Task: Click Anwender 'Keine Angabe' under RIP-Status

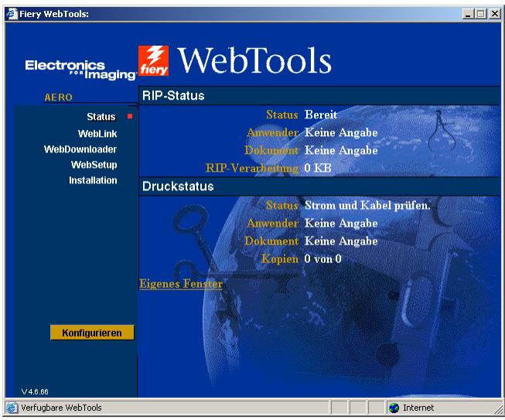Action: [341, 132]
